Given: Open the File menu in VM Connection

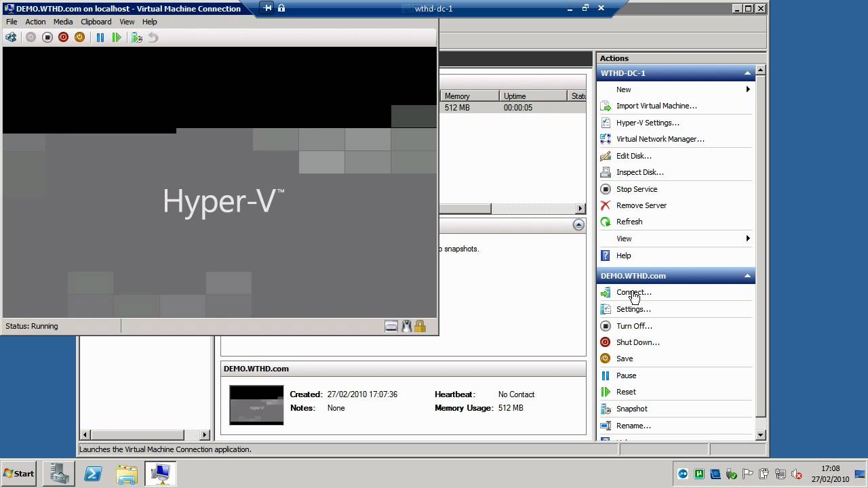Looking at the screenshot, I should tap(12, 22).
